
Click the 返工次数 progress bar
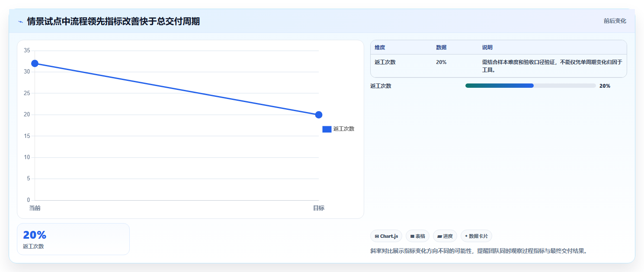pyautogui.click(x=531, y=86)
